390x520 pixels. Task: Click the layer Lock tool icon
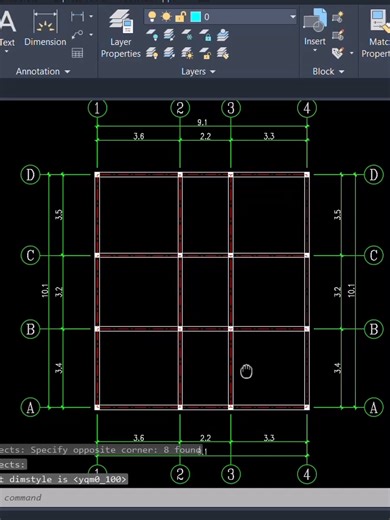point(205,35)
